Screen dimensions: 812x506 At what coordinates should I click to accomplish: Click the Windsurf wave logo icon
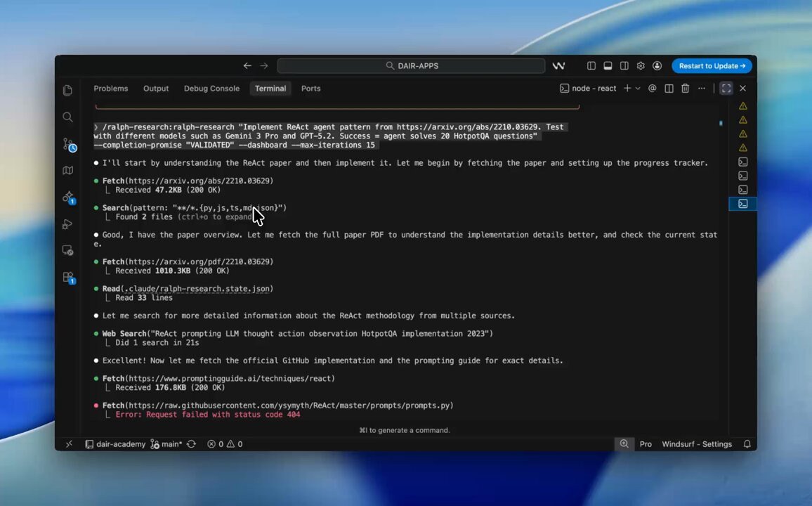pos(558,66)
